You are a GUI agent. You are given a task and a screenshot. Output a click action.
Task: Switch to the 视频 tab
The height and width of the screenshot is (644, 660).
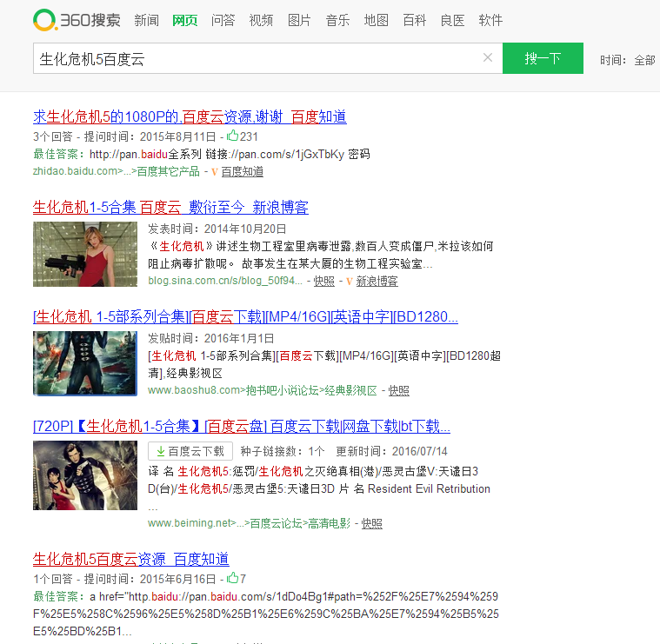pyautogui.click(x=261, y=20)
